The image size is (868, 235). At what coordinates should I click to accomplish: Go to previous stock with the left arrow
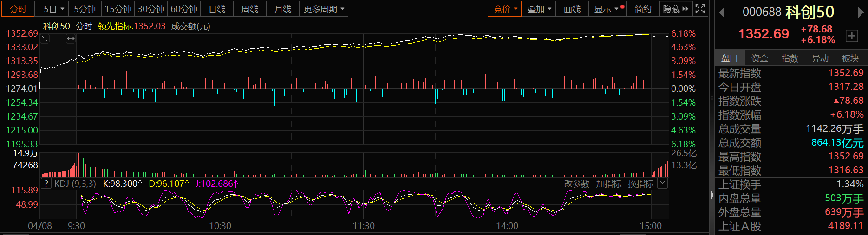click(722, 13)
